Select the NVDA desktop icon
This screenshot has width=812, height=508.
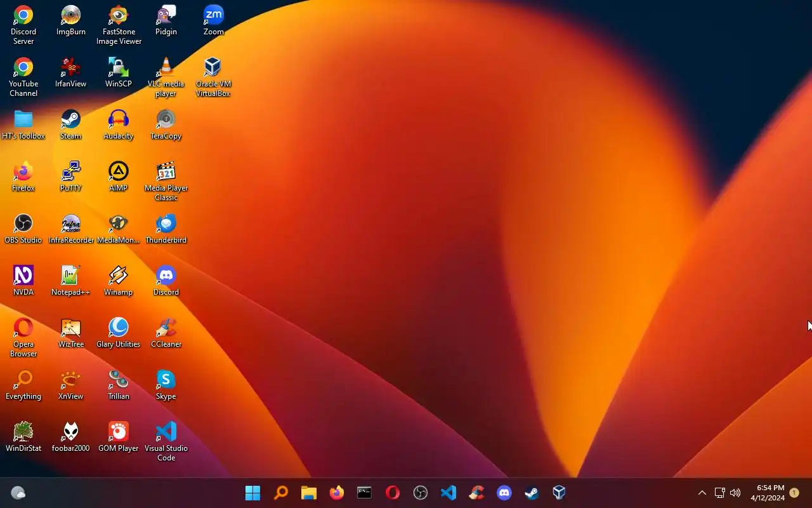pyautogui.click(x=23, y=281)
